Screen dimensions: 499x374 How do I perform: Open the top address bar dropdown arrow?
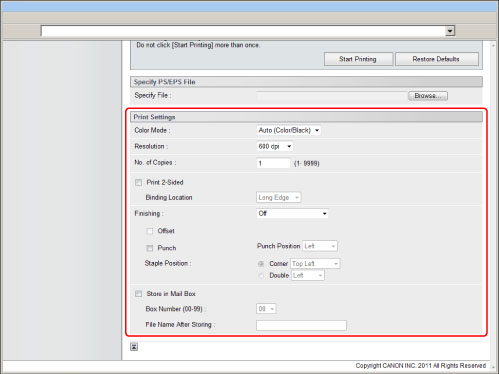(450, 31)
